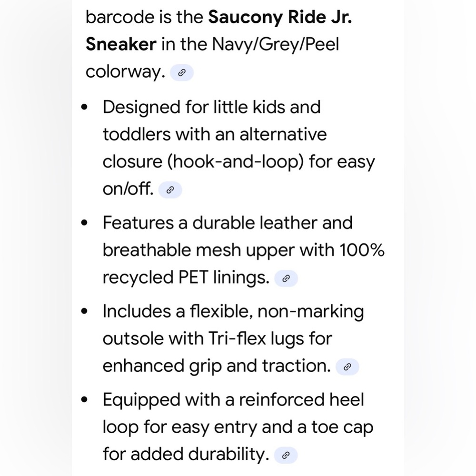476x476 pixels.
Task: Click the bullet dot before "Equipped with a reinforced"
Action: 84,399
